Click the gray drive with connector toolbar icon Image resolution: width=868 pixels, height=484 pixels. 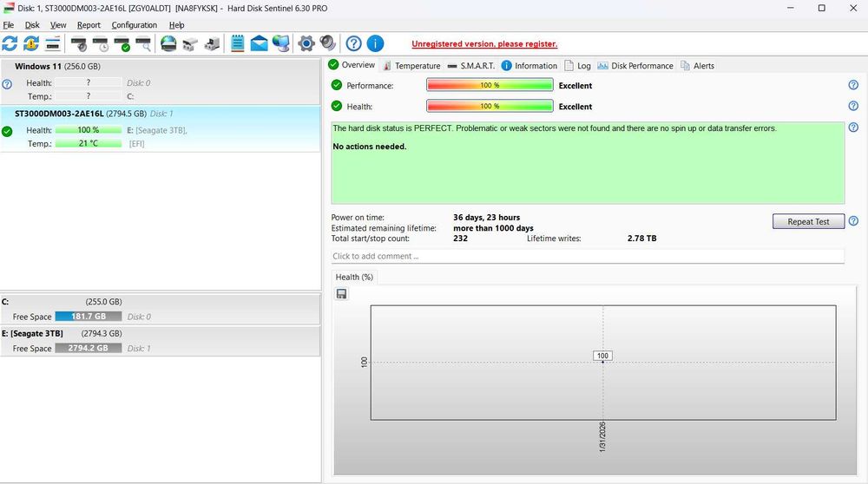(212, 43)
